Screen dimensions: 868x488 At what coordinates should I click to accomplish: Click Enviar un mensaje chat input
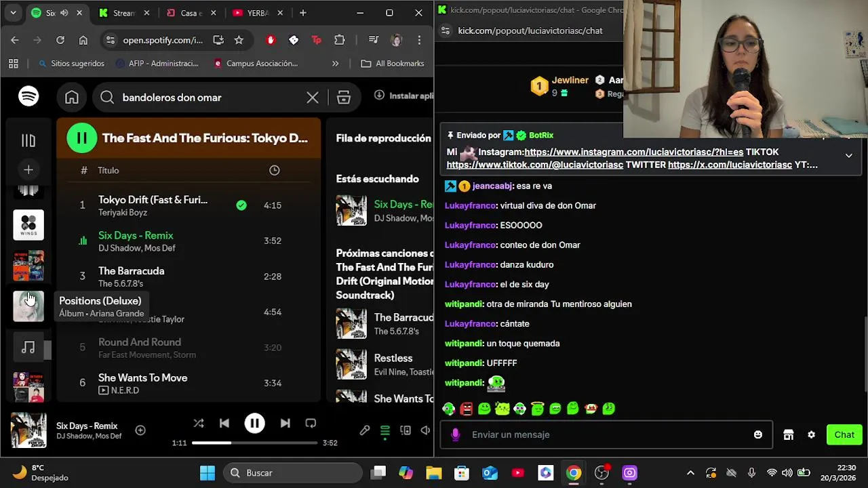pyautogui.click(x=606, y=434)
